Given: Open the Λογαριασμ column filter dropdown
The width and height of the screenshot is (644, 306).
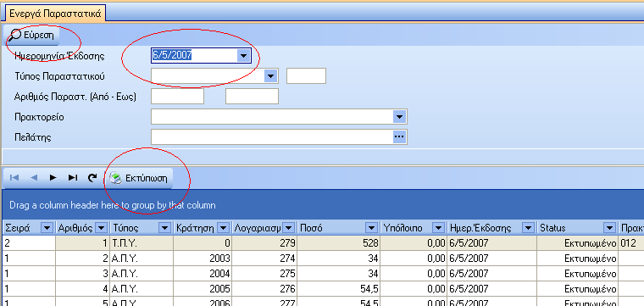Looking at the screenshot, I should pyautogui.click(x=289, y=228).
